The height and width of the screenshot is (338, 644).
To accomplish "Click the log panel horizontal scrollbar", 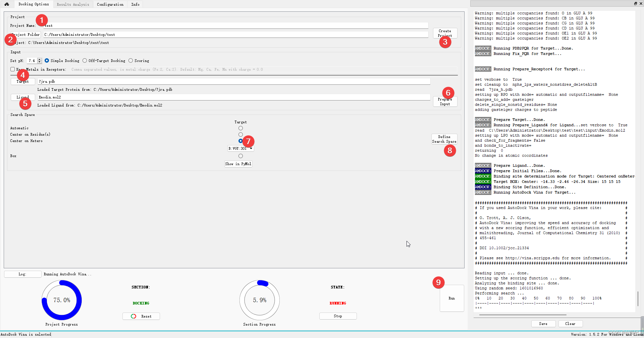I will (x=523, y=315).
